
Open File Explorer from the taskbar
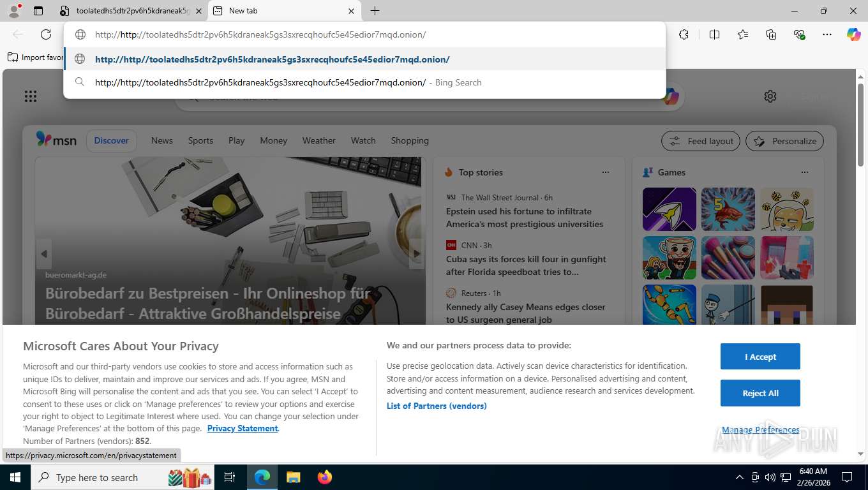click(293, 477)
